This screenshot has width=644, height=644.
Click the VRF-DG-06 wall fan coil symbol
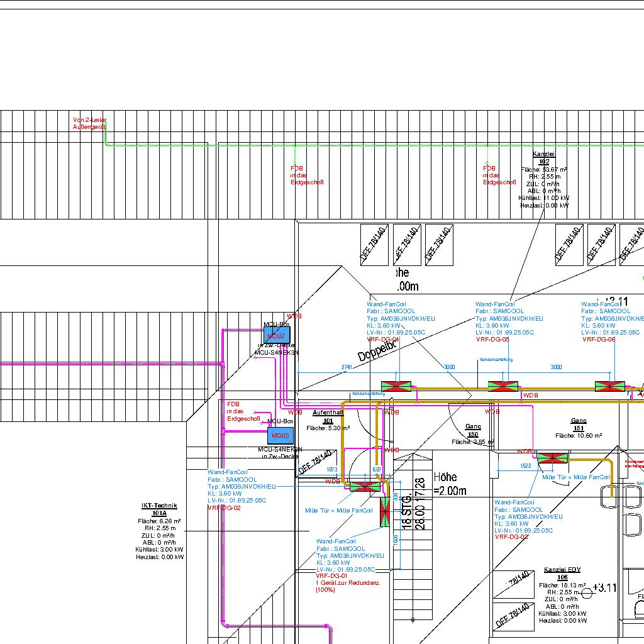click(610, 386)
